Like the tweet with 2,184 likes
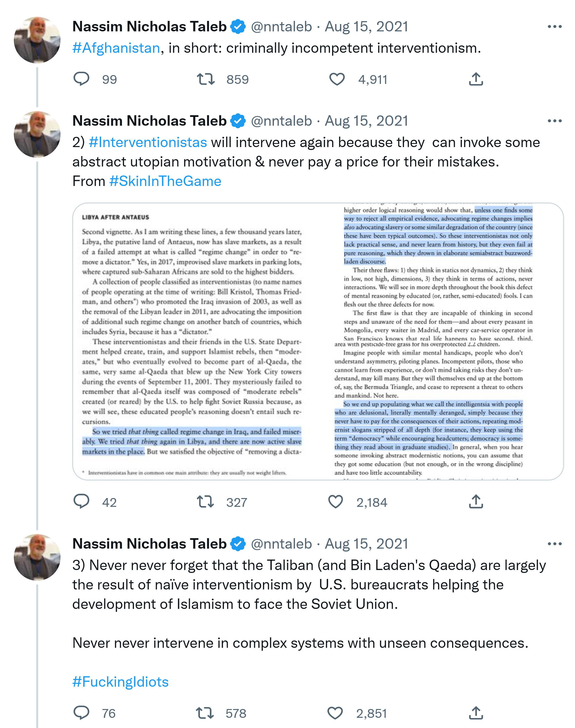 (x=336, y=501)
